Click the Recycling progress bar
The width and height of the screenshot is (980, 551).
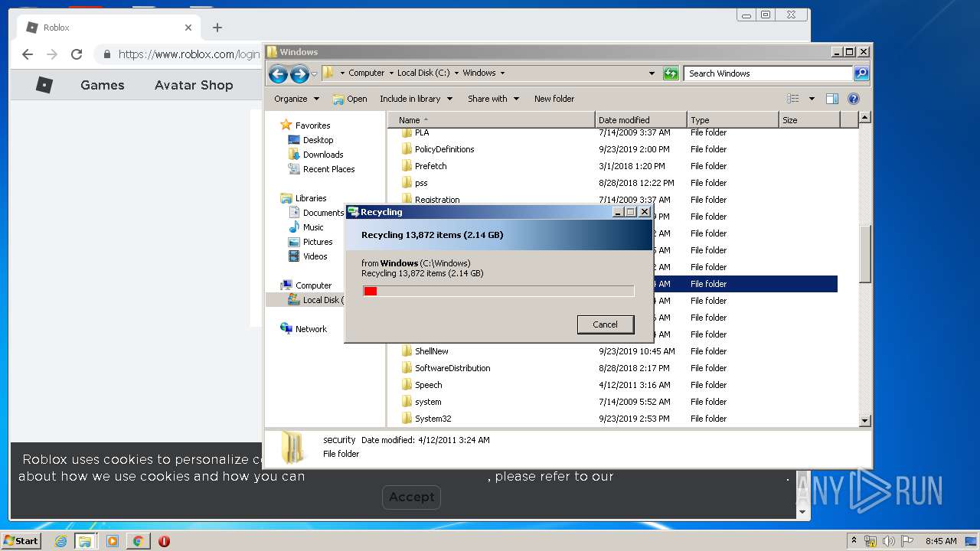pyautogui.click(x=498, y=291)
